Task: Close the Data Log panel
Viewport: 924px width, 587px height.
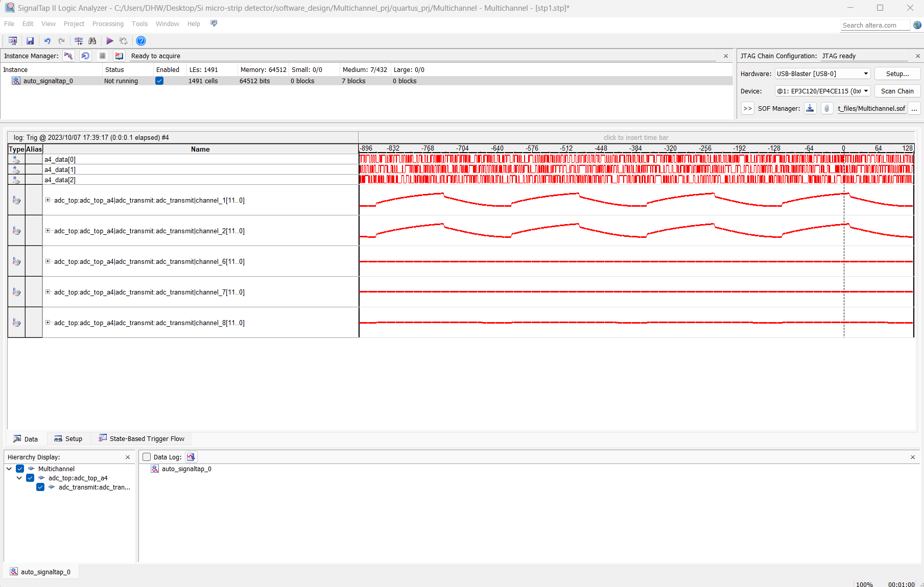Action: pos(913,457)
